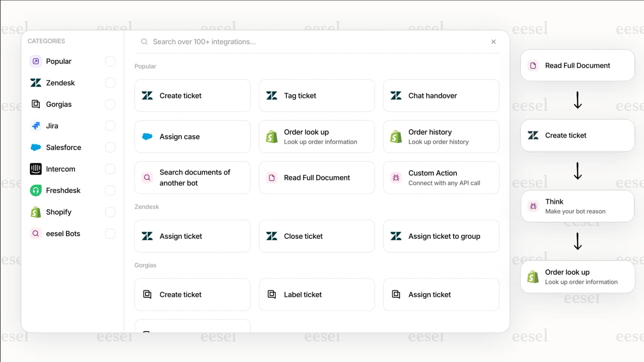This screenshot has width=644, height=362.
Task: Click the Shopify bag icon in categories
Action: tap(36, 212)
